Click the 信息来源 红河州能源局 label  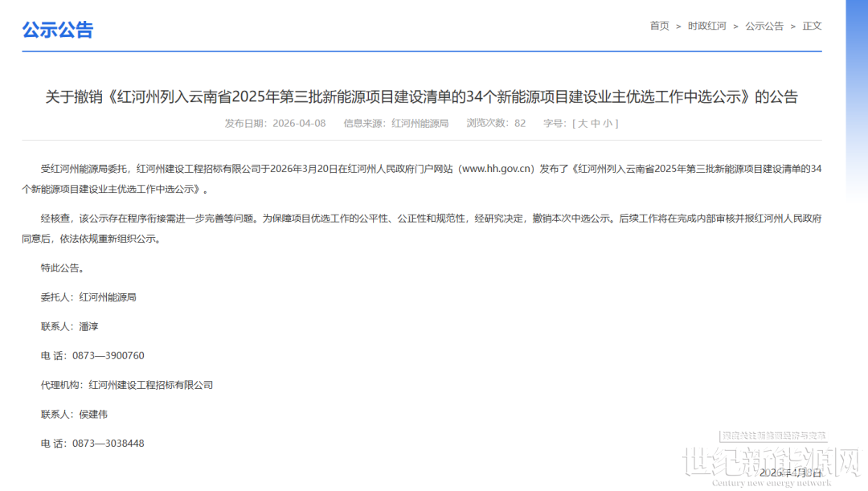click(x=395, y=123)
